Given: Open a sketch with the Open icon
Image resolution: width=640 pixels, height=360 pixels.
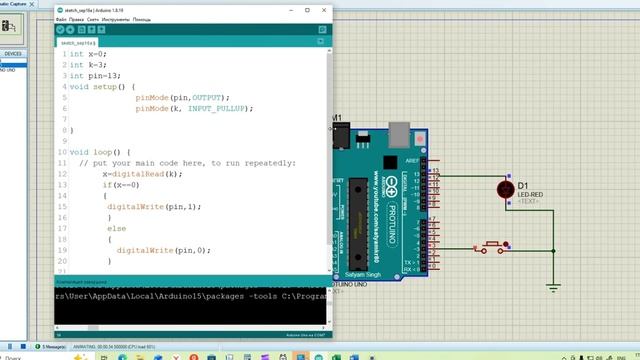Looking at the screenshot, I should 91,30.
